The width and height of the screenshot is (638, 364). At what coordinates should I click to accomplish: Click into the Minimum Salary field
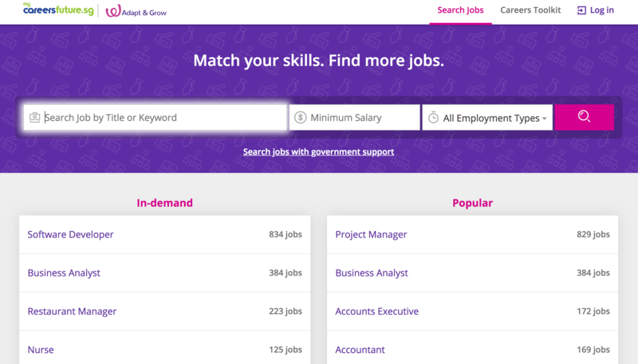pyautogui.click(x=361, y=118)
